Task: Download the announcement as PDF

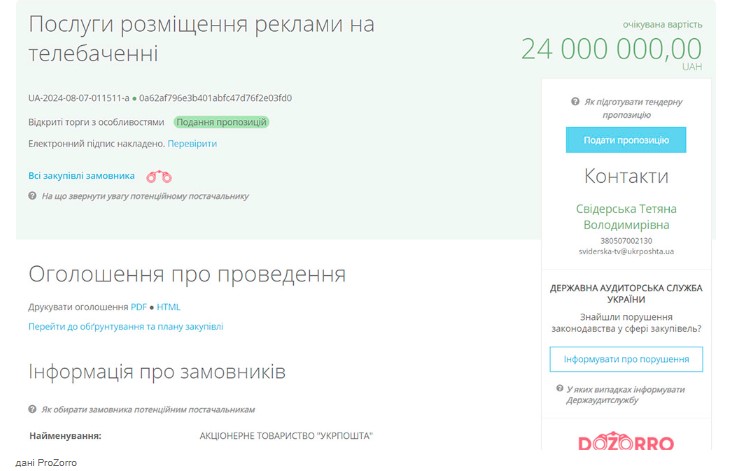Action: (x=139, y=307)
